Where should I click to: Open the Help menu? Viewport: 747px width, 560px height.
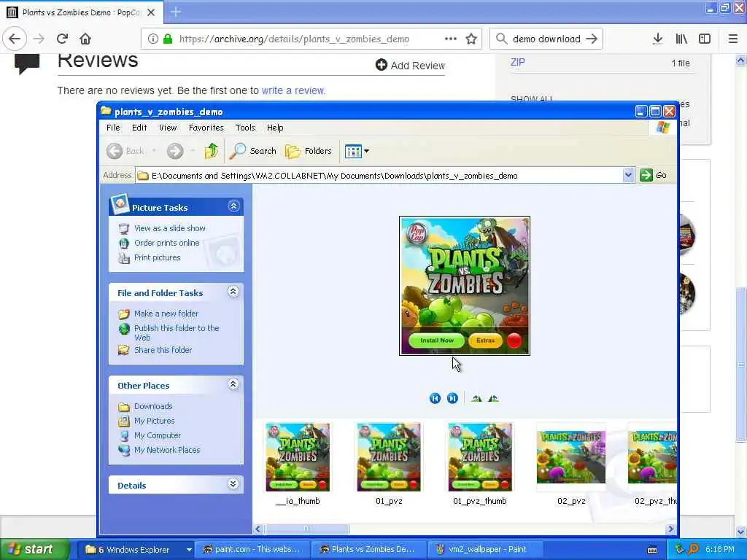[x=275, y=128]
